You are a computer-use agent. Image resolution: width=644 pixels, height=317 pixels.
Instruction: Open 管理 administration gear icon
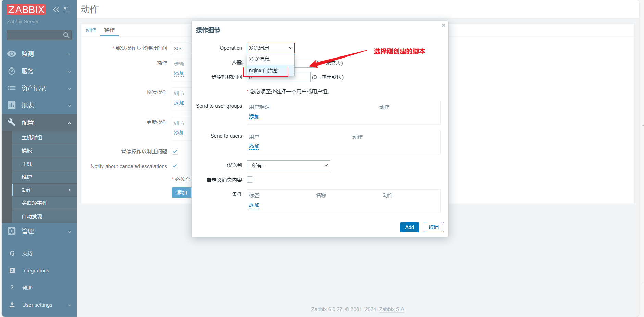click(x=12, y=231)
